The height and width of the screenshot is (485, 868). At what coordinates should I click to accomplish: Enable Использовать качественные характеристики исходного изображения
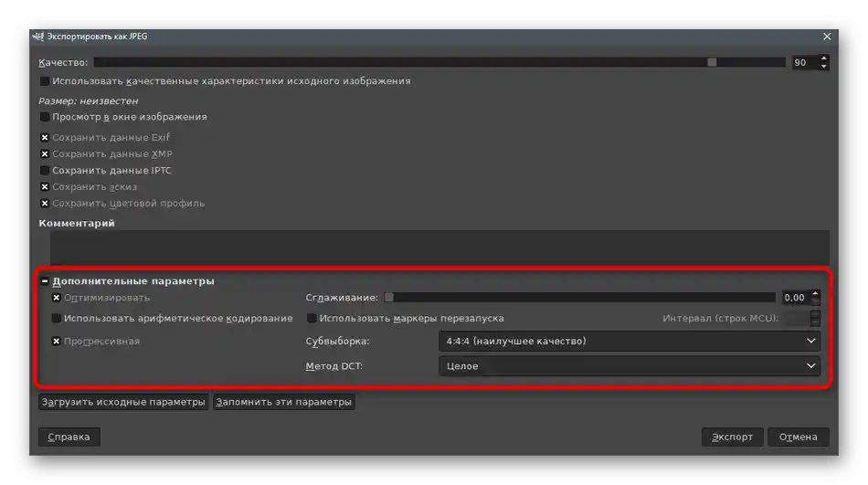45,81
